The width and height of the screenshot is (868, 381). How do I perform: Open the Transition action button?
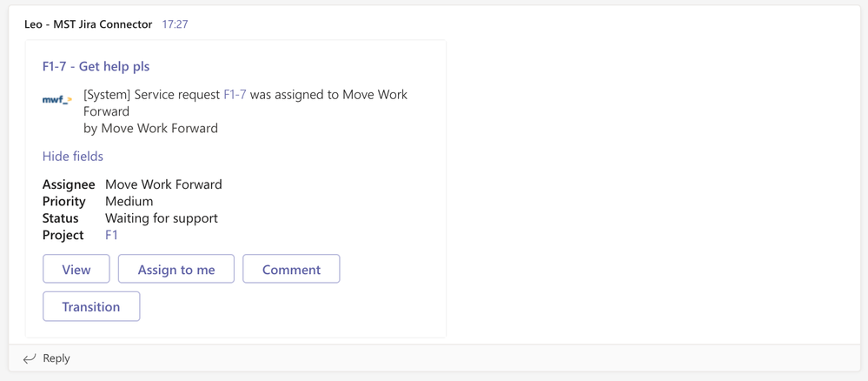coord(91,307)
